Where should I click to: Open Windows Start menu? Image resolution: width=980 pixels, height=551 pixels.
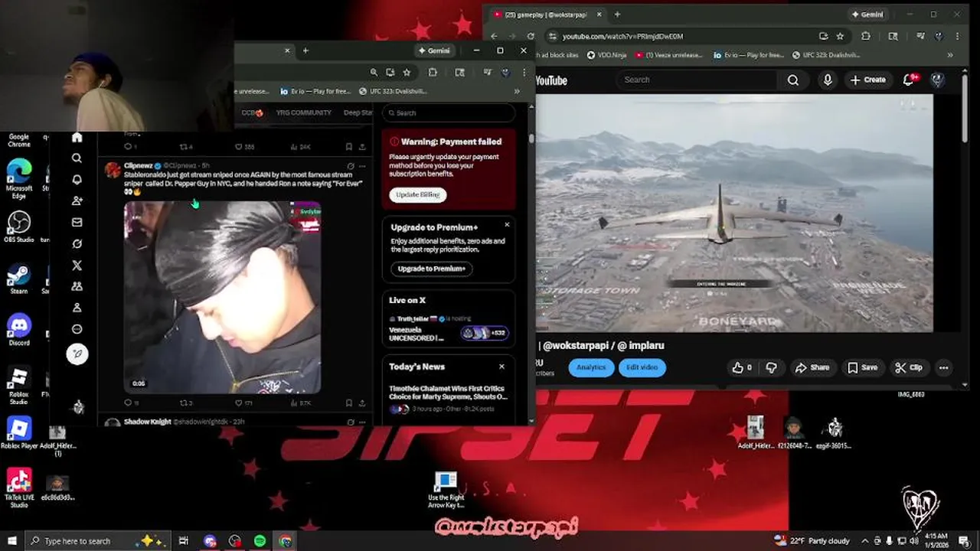11,541
